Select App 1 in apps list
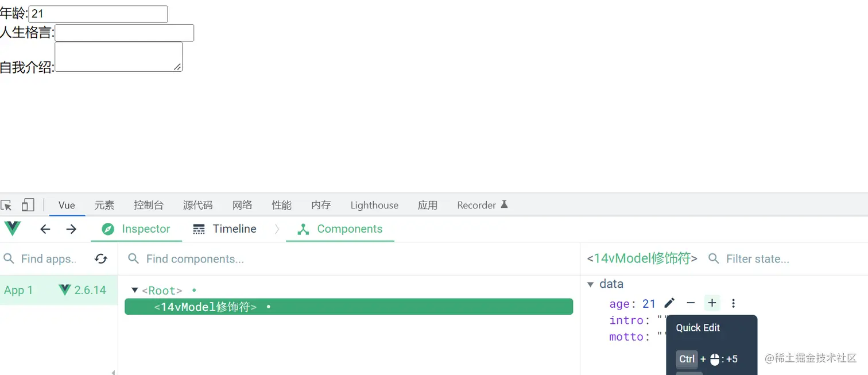This screenshot has height=375, width=868. pyautogui.click(x=59, y=290)
